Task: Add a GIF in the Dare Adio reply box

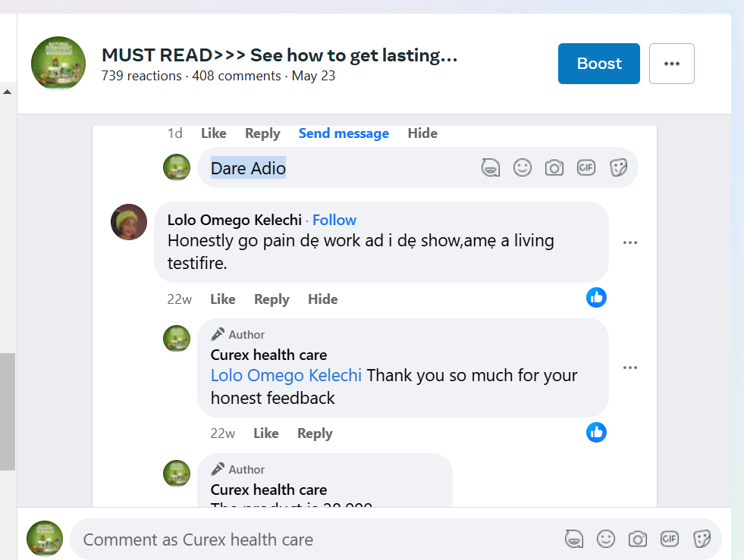Action: [x=586, y=167]
